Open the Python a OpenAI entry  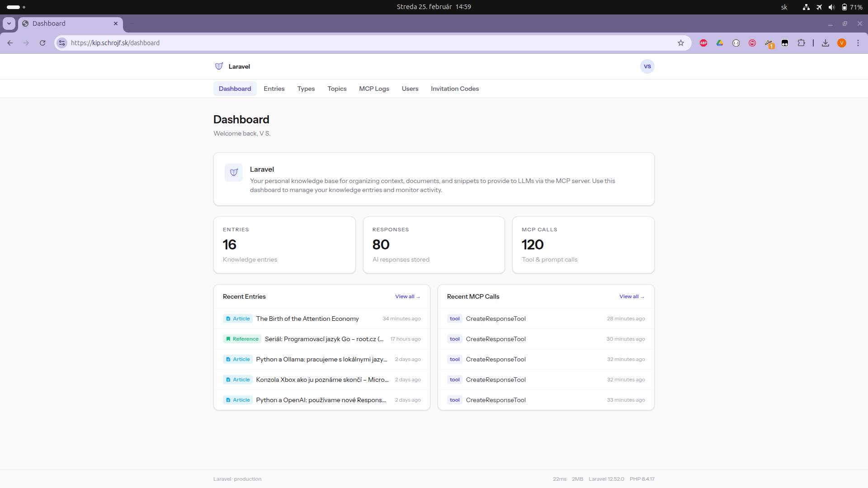pos(321,400)
